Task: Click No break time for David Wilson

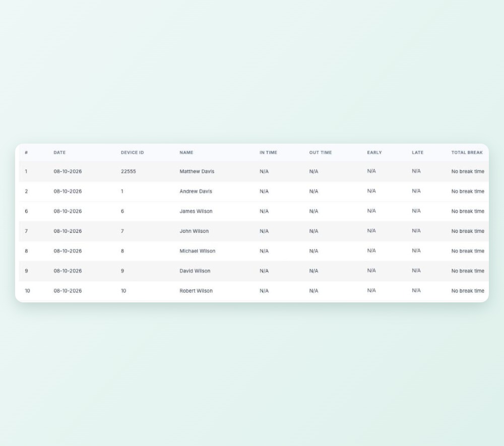Action: pyautogui.click(x=467, y=271)
